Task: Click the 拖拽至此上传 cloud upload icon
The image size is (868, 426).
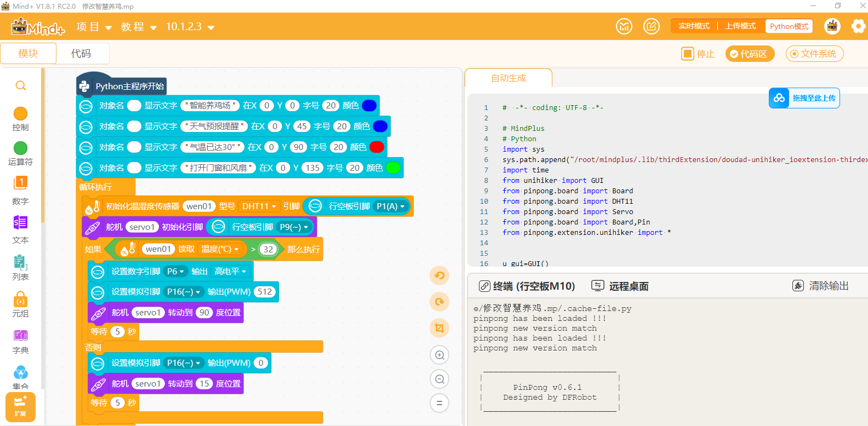Action: 779,98
